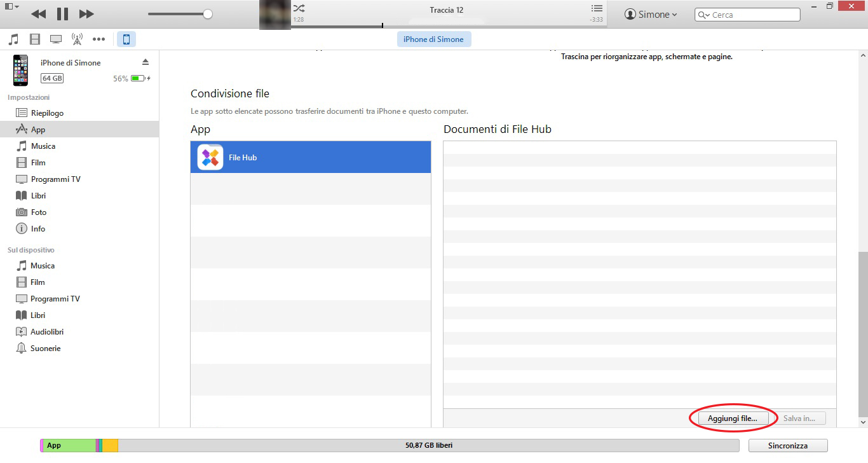This screenshot has width=868, height=463.
Task: Open the iTunes window menu at top left
Action: [x=11, y=6]
